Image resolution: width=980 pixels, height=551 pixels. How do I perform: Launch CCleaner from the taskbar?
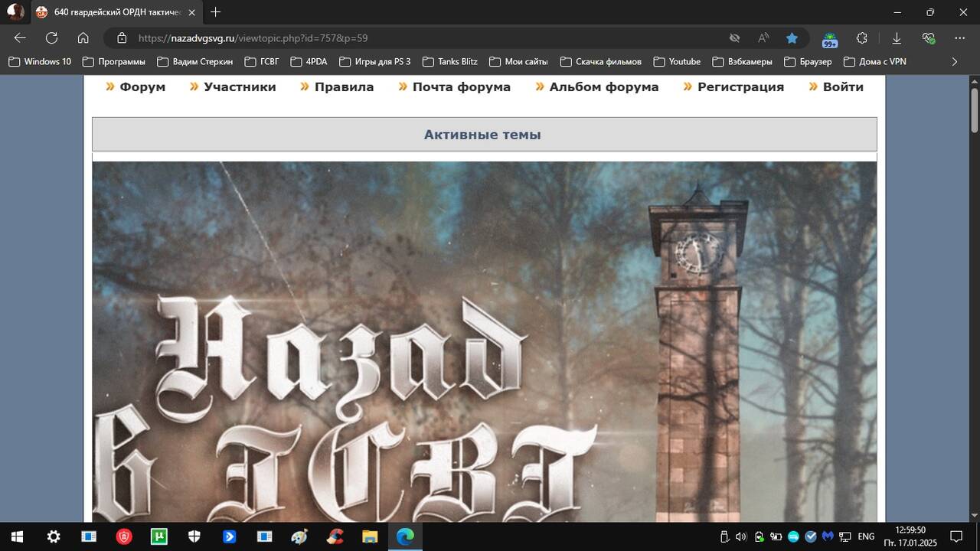335,536
